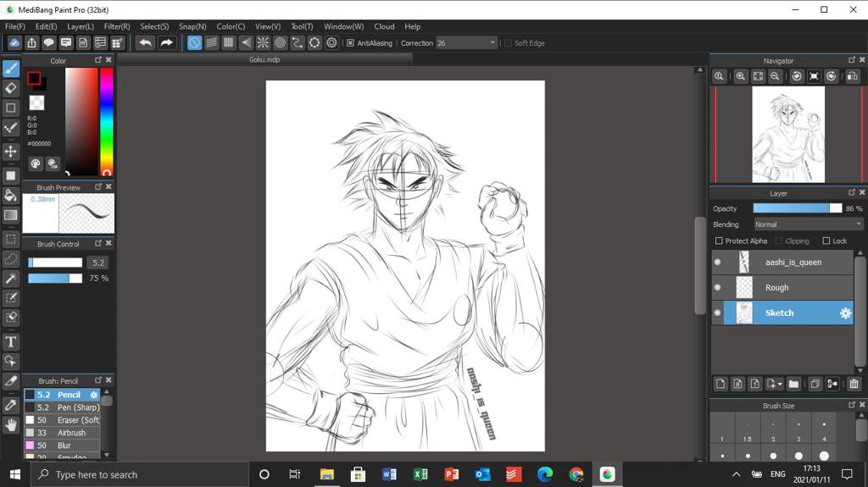The height and width of the screenshot is (487, 868).
Task: Duplicate the current layer icon
Action: pyautogui.click(x=815, y=384)
